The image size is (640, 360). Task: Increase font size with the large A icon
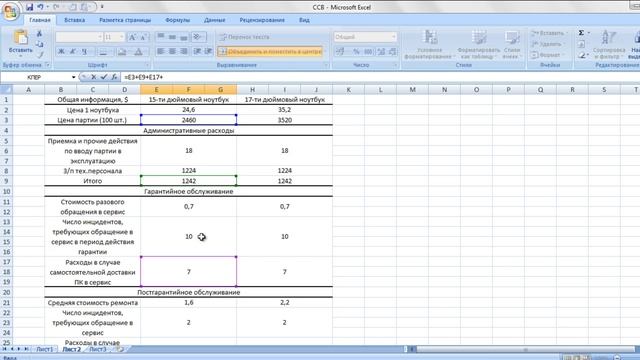click(x=132, y=37)
